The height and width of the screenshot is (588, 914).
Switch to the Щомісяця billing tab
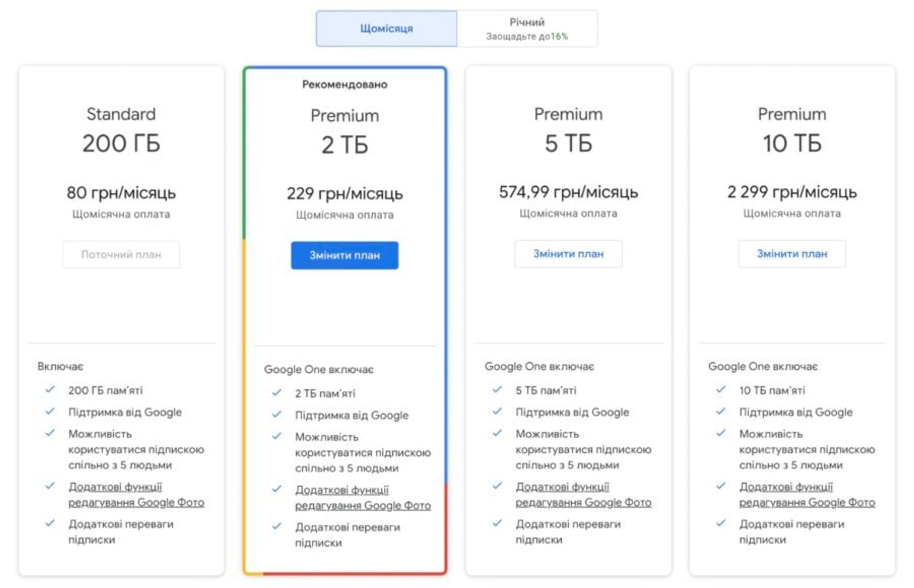pyautogui.click(x=386, y=29)
